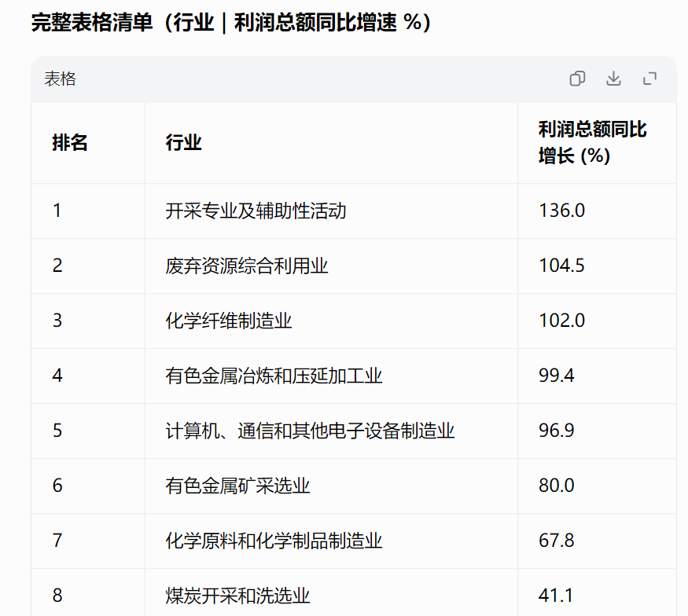
Task: Select the 104.5 growth value
Action: (x=561, y=266)
